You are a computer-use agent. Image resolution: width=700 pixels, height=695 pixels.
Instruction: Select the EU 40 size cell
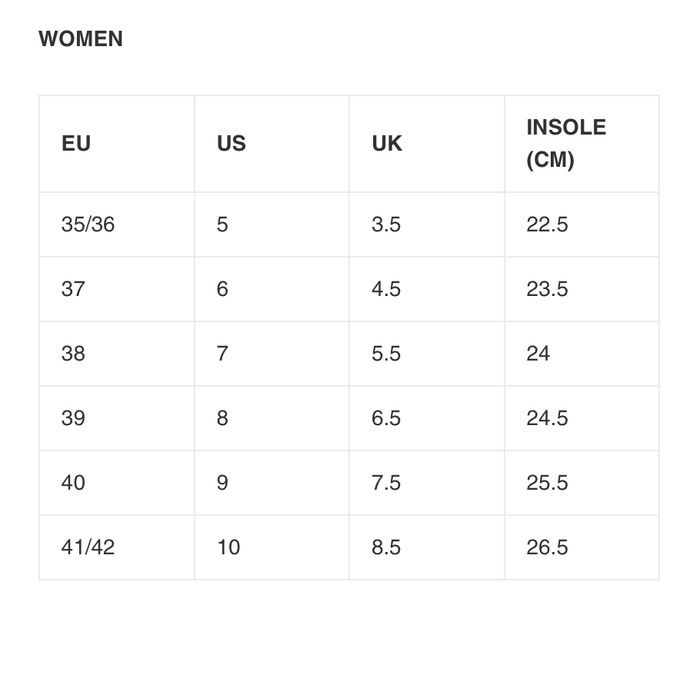click(x=73, y=482)
